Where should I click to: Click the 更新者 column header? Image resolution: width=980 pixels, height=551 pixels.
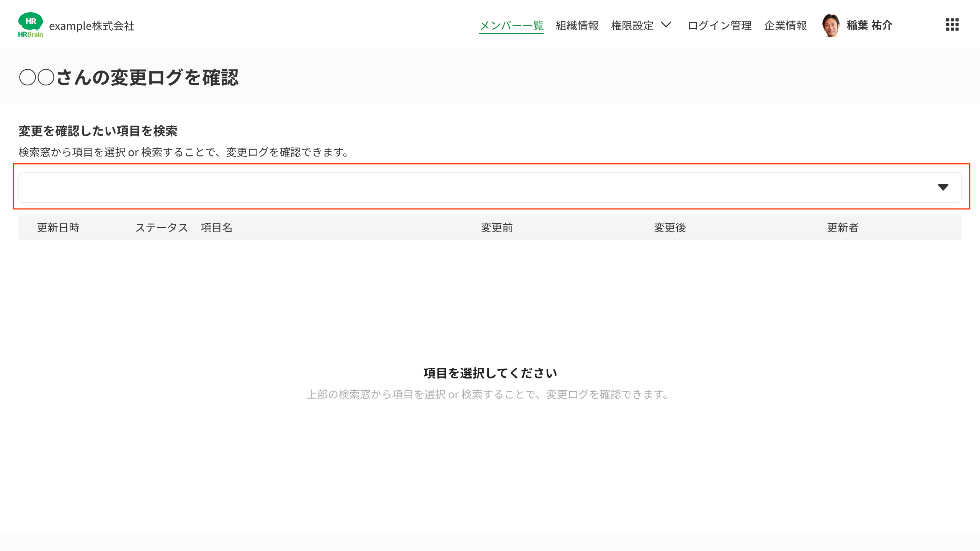[843, 228]
